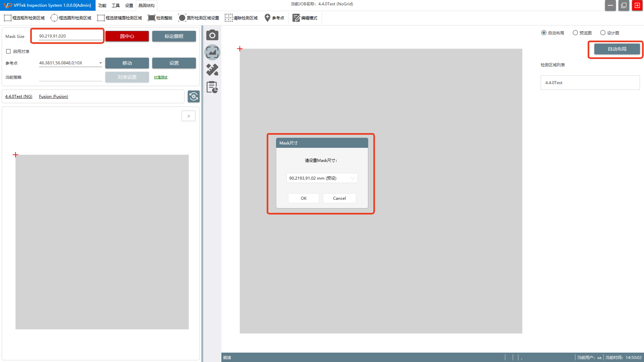644x362 pixels.
Task: Click the reference point pin tool
Action: [274, 18]
